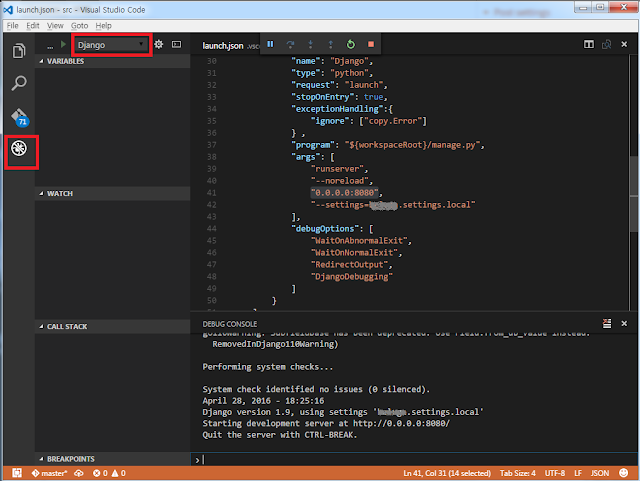Viewport: 640px width, 481px height.
Task: Step out in debug toolbar
Action: pos(331,44)
